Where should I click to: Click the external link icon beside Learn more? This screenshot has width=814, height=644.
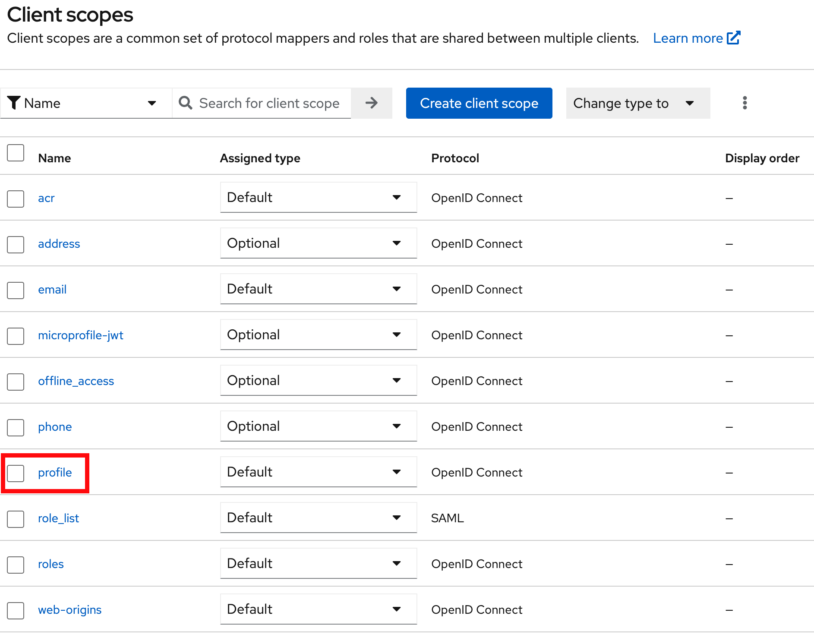(x=734, y=38)
